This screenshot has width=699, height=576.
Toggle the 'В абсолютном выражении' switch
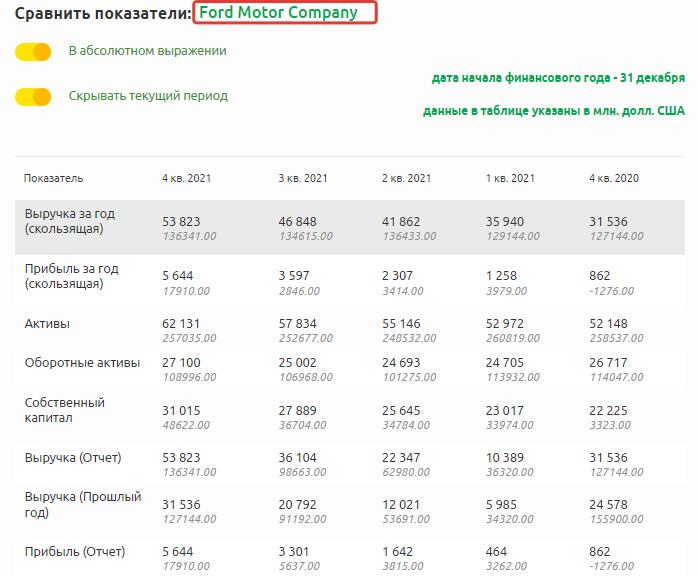tap(33, 51)
